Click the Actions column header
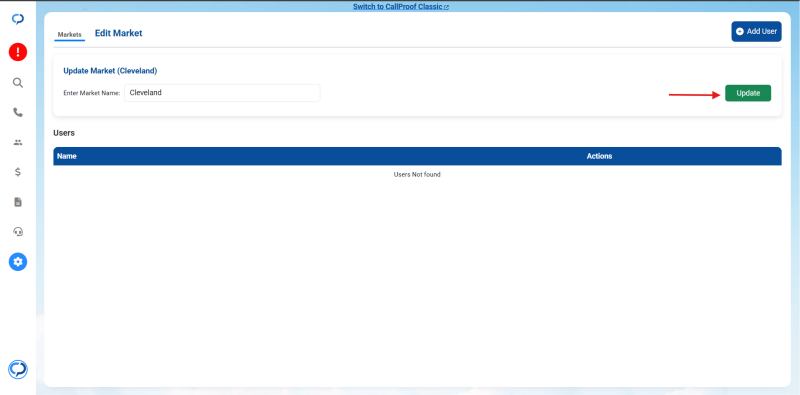Viewport: 800px width, 395px height. pos(599,156)
